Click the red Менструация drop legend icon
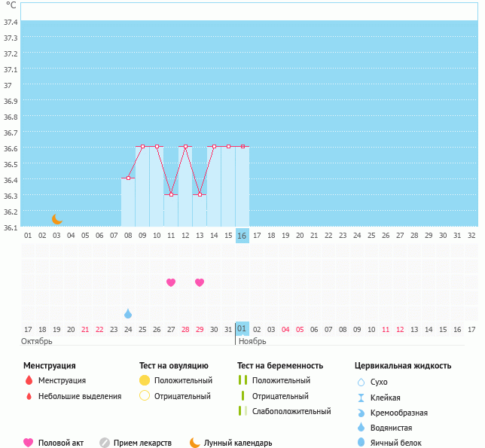Image resolution: width=485 pixels, height=448 pixels. tap(29, 381)
